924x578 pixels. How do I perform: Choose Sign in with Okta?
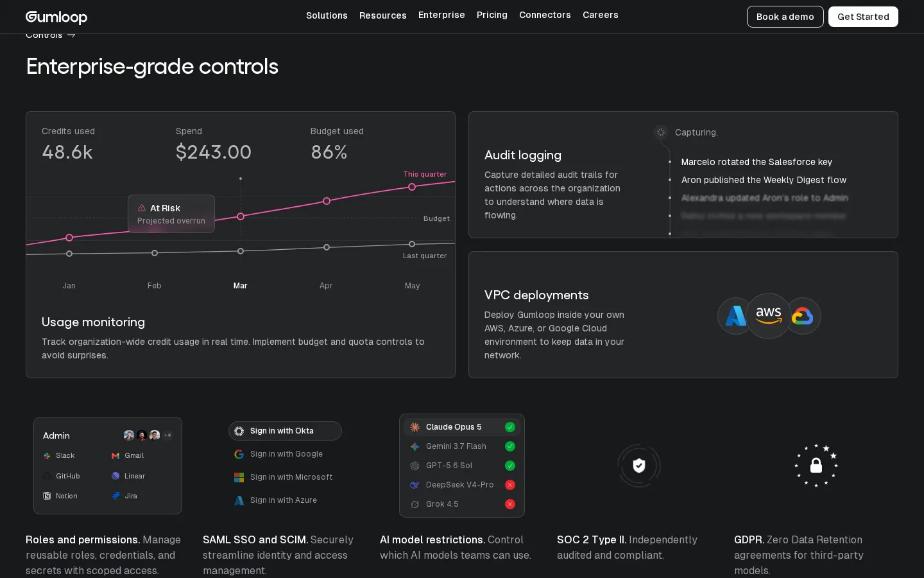[x=285, y=431]
